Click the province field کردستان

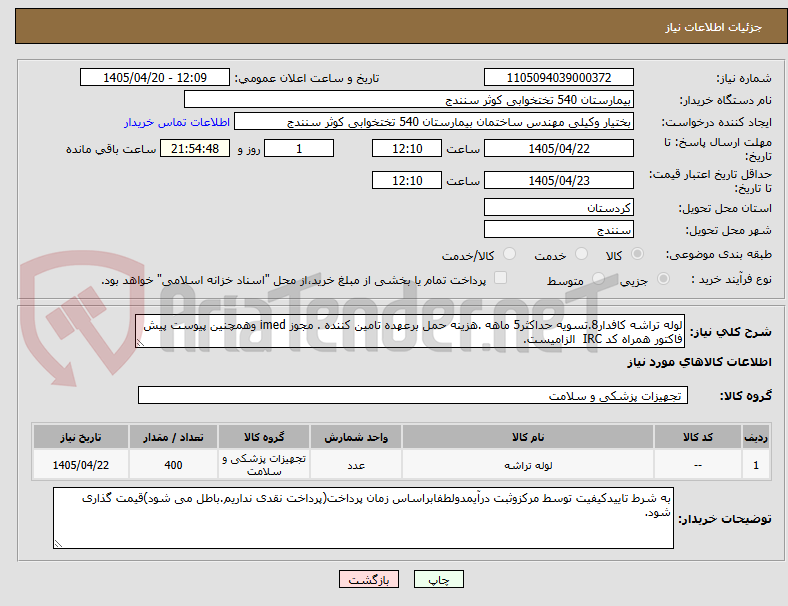(x=558, y=207)
